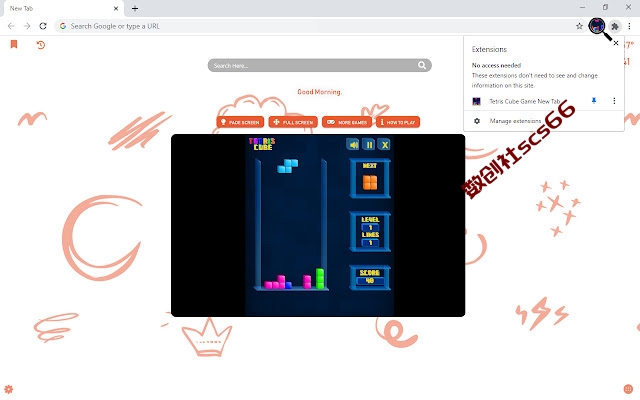Open the How To Play button
The image size is (640, 400).
[x=398, y=122]
